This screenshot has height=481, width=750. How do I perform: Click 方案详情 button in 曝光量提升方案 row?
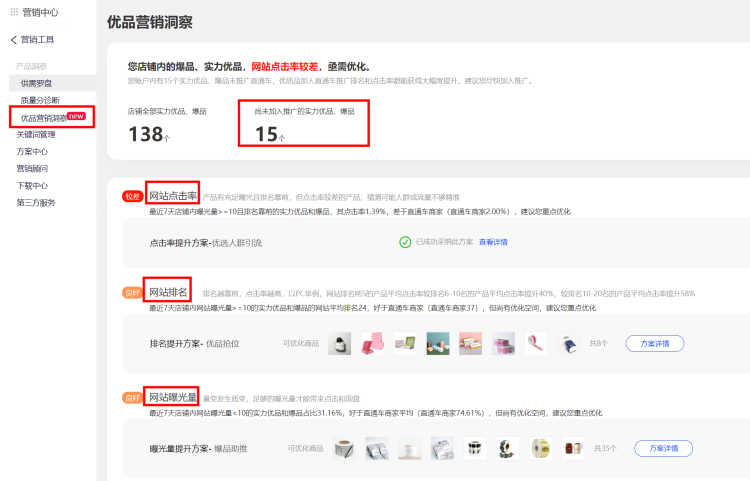click(x=663, y=448)
